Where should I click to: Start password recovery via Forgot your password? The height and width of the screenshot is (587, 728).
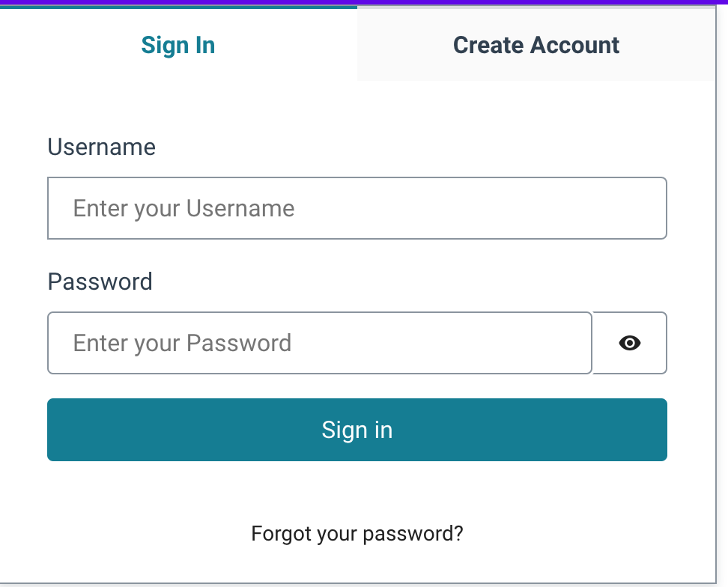pos(357,534)
